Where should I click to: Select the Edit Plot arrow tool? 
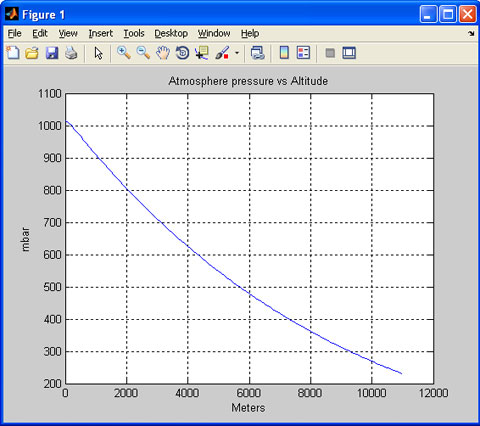point(98,53)
